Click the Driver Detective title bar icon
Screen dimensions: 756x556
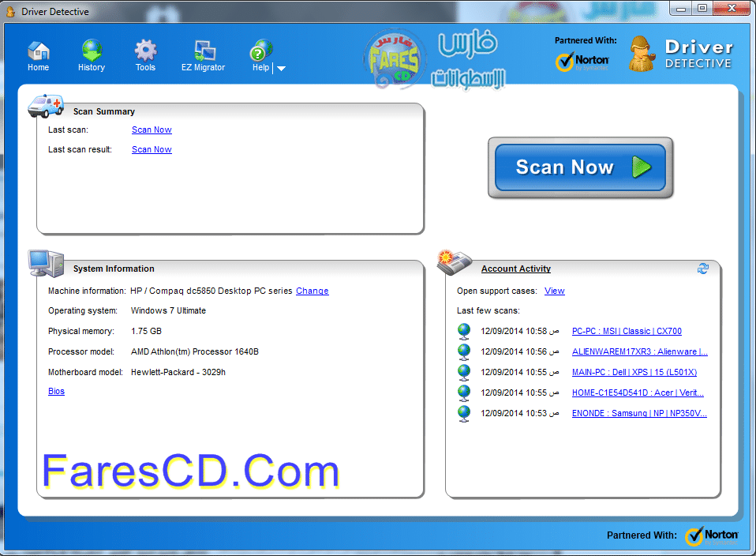[x=10, y=11]
